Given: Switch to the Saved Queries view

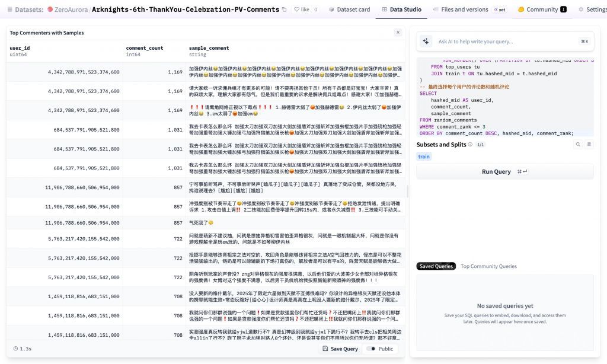Looking at the screenshot, I should pos(436,266).
